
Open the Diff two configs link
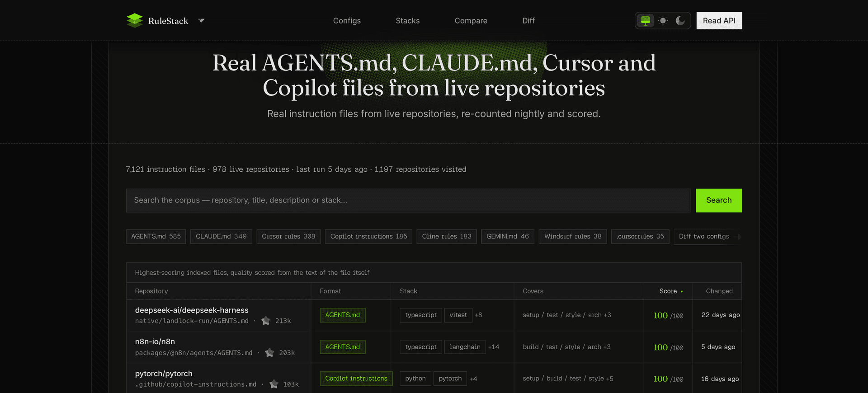point(708,237)
